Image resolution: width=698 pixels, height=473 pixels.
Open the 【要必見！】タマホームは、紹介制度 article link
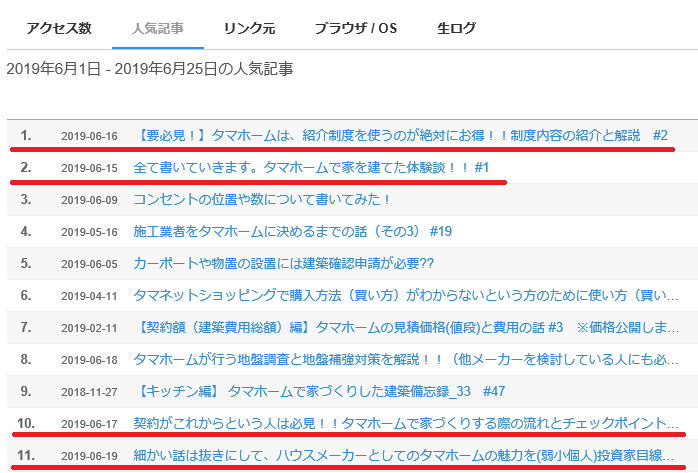(x=401, y=135)
